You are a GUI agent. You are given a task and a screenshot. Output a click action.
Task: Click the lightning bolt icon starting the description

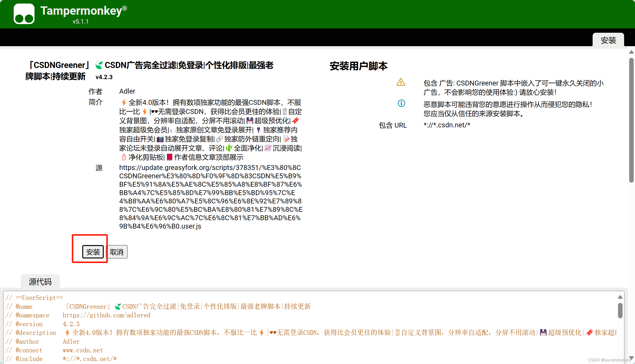124,103
